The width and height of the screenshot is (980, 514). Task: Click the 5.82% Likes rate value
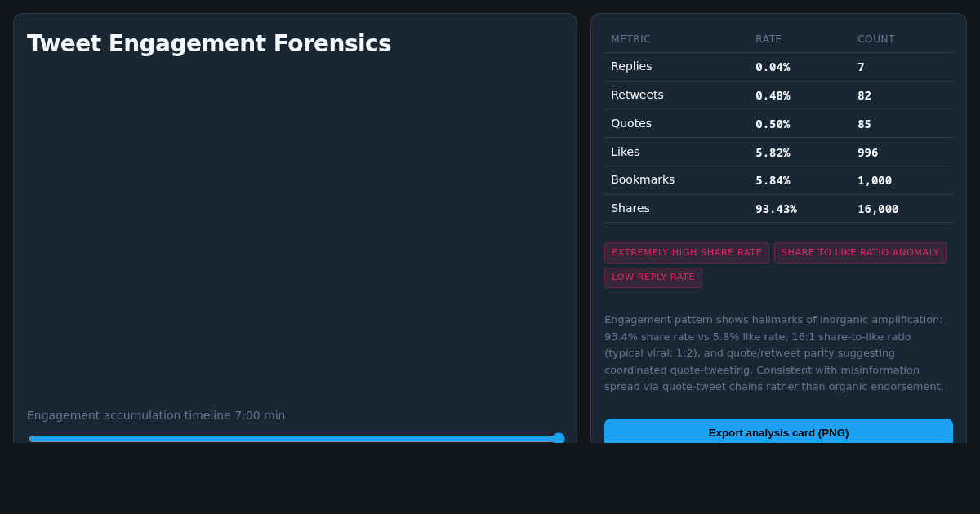773,153
